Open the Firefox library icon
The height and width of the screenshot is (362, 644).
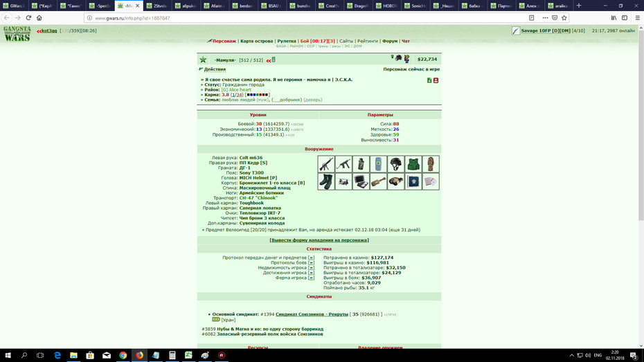coord(614,17)
